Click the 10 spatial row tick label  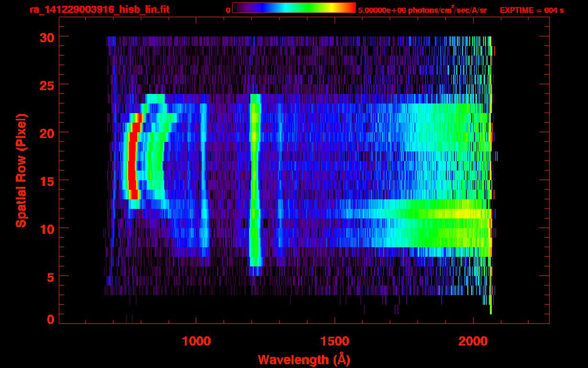point(46,229)
